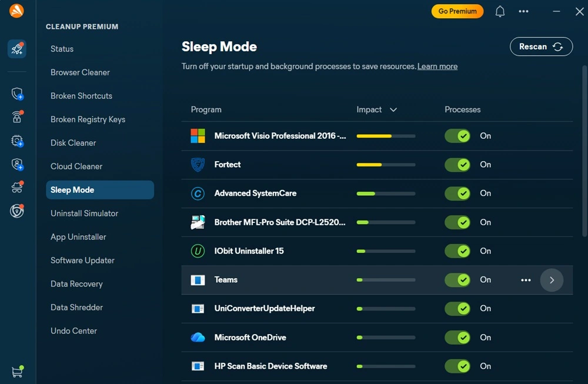This screenshot has height=384, width=588.
Task: Toggle Brother MFL-Pro Suite processes switch
Action: pos(457,222)
